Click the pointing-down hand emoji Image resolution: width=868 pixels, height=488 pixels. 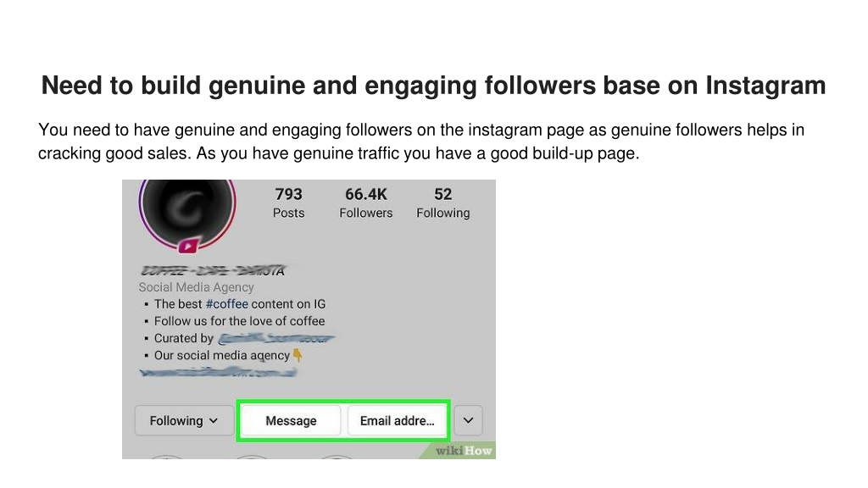(298, 355)
